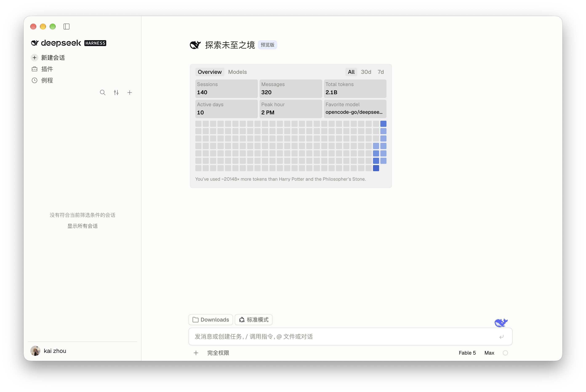Viewport: 586px width, 392px height.
Task: Open the 标准模式 mode selector
Action: pos(253,319)
